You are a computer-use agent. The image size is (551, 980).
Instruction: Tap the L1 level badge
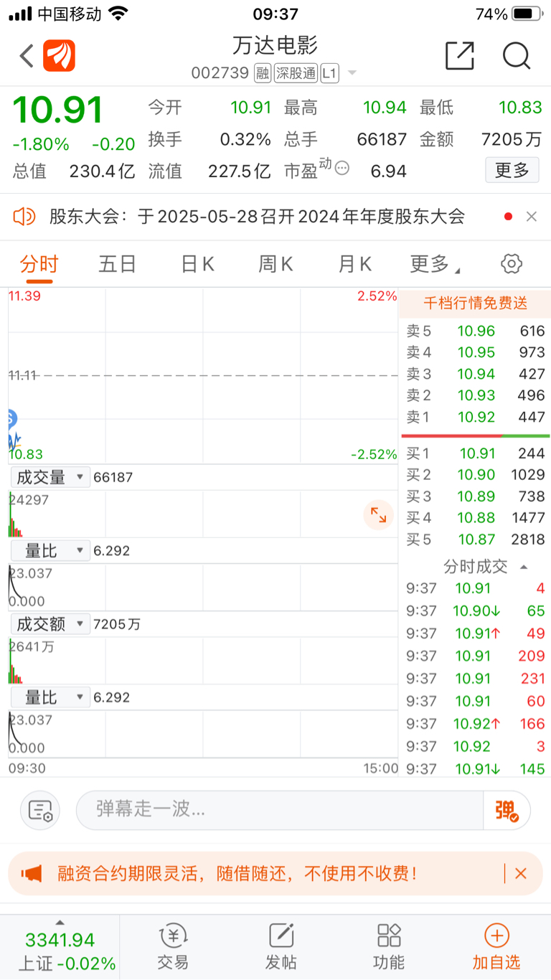pyautogui.click(x=329, y=73)
